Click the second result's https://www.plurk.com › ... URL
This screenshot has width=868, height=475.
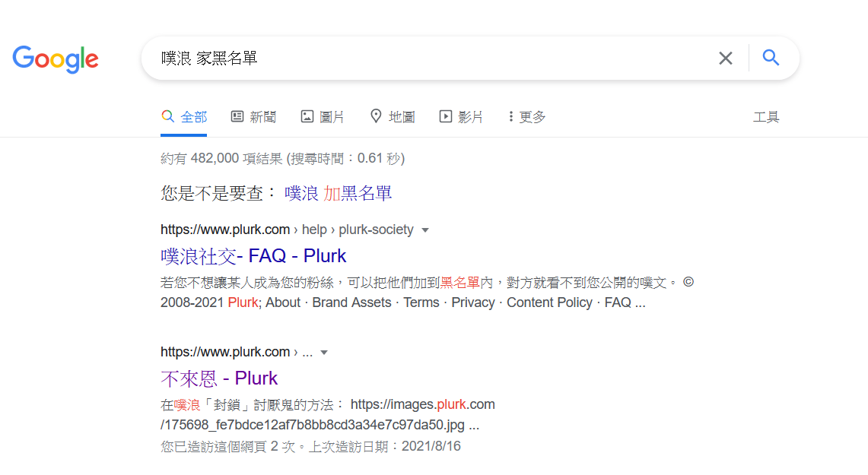tap(237, 352)
